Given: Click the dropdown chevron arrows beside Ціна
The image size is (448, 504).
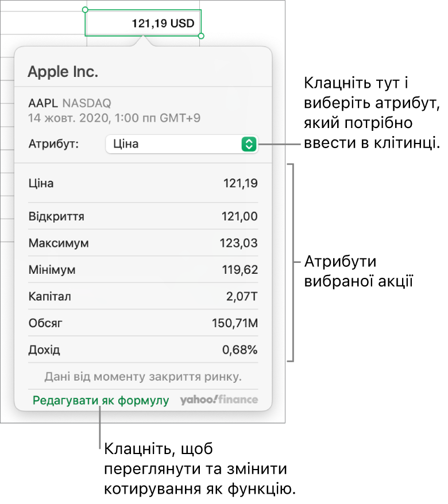Looking at the screenshot, I should click(x=248, y=144).
